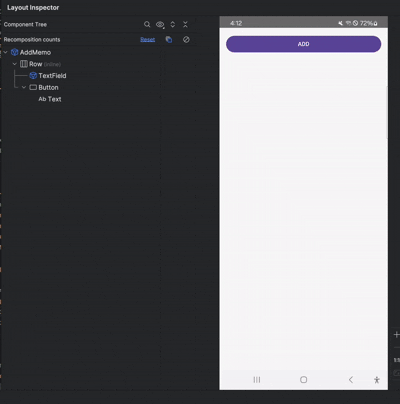400x404 pixels.
Task: Click the mute icon in device status bar
Action: pos(340,23)
